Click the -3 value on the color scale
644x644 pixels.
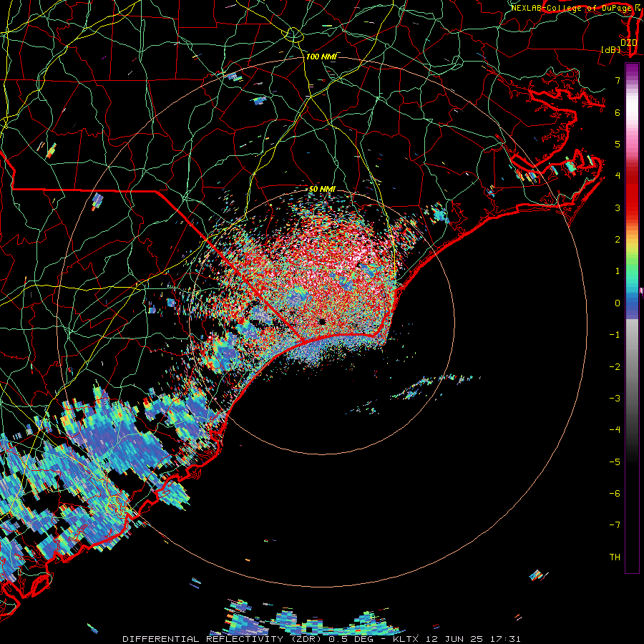(615, 398)
